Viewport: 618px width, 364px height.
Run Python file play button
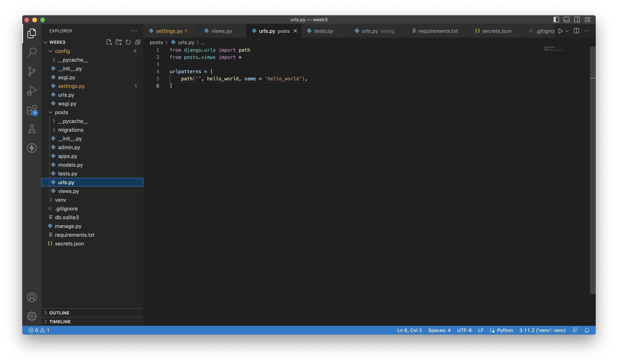point(560,31)
